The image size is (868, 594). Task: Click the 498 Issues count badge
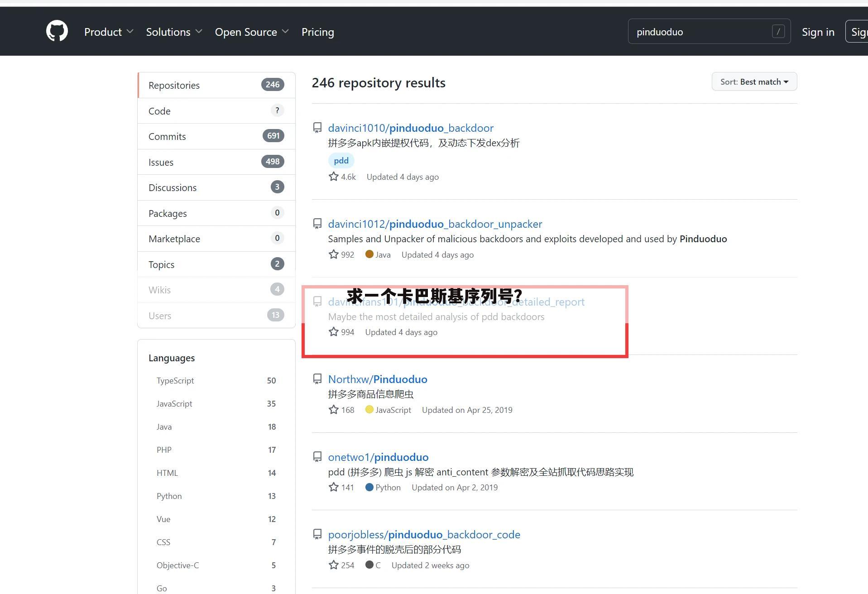273,162
